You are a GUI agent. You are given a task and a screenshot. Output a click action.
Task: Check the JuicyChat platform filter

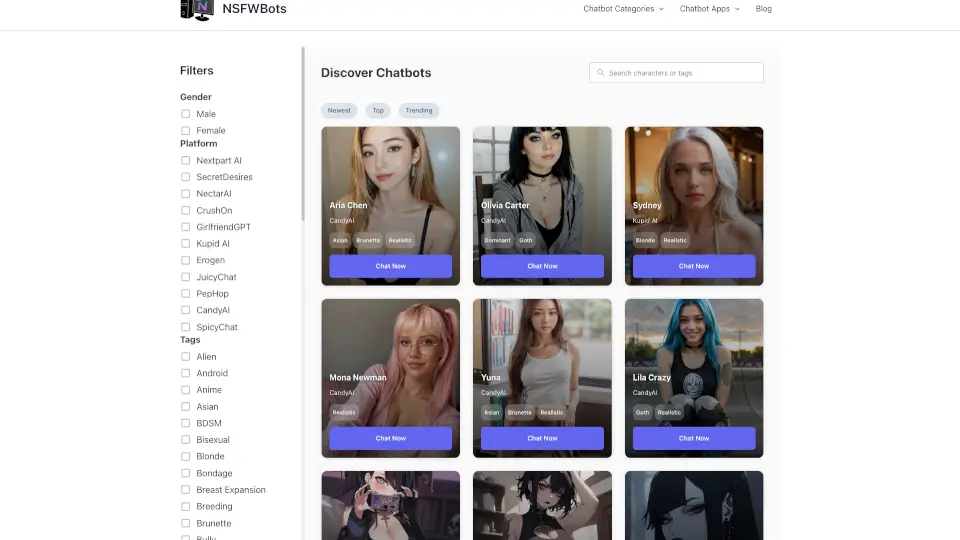pos(186,277)
